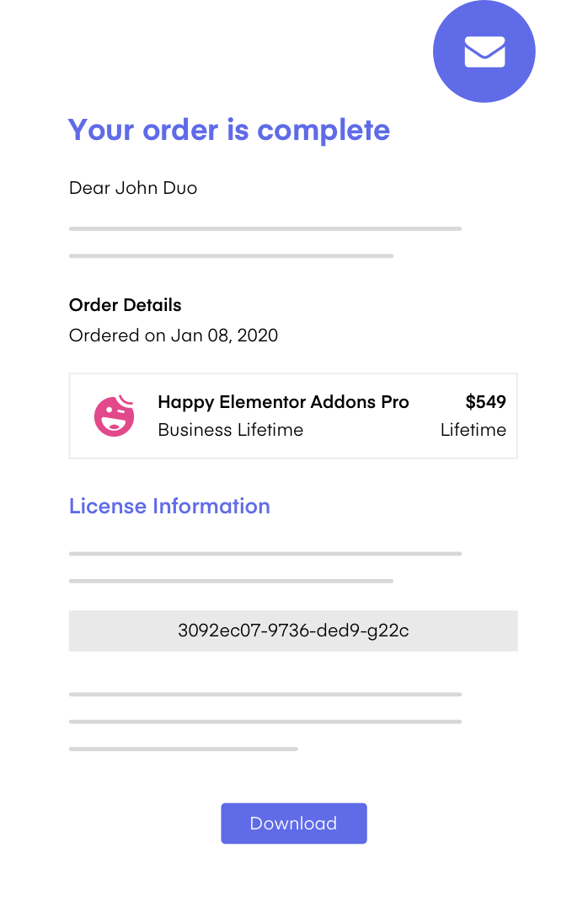This screenshot has width=588, height=907.
Task: Click the "Ordered on Jan 08, 2020" date
Action: [174, 335]
